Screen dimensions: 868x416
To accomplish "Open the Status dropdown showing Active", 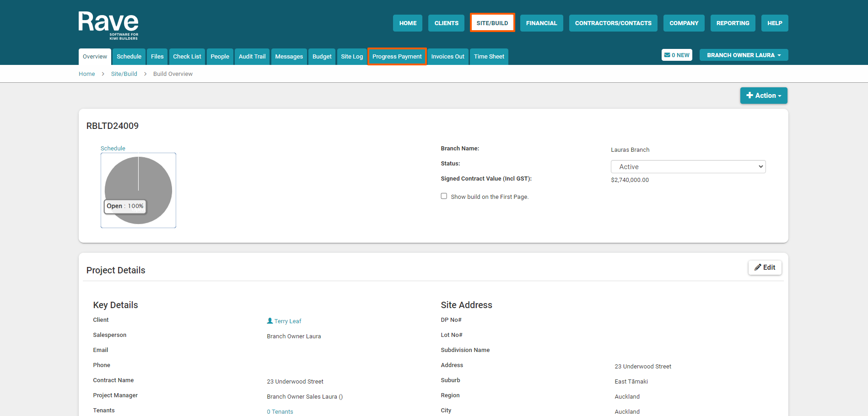I will (x=688, y=167).
